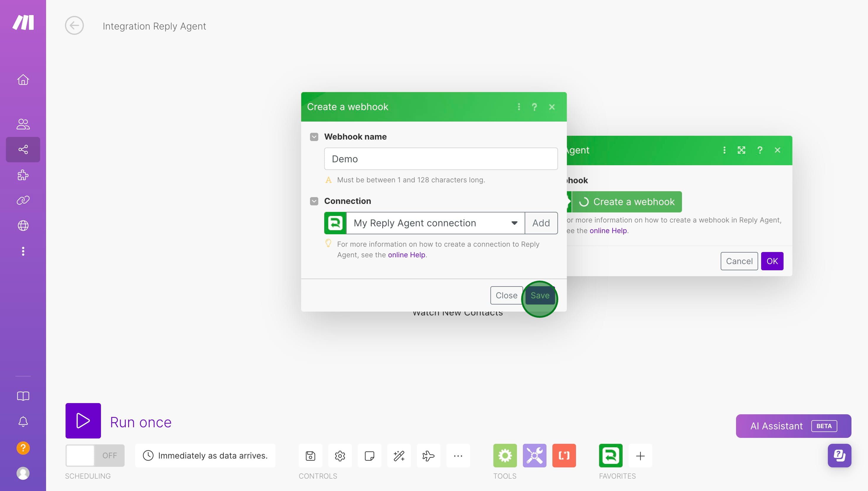This screenshot has width=868, height=491.
Task: Close the Create a webhook dialog
Action: point(552,107)
